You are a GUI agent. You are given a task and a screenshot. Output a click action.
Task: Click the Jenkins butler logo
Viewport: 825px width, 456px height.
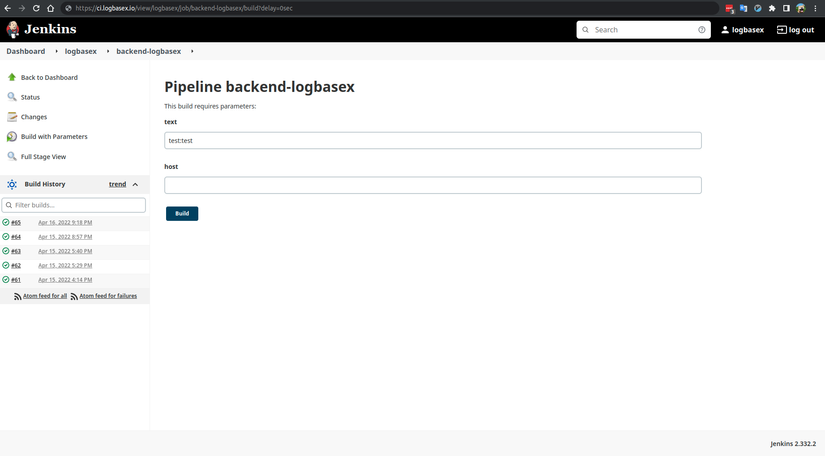tap(13, 29)
